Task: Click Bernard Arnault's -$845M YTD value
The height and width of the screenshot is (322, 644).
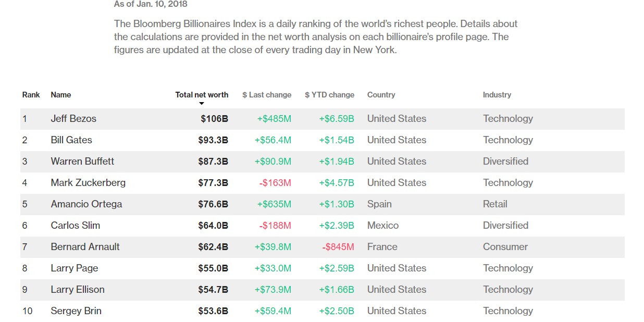Action: (x=338, y=247)
